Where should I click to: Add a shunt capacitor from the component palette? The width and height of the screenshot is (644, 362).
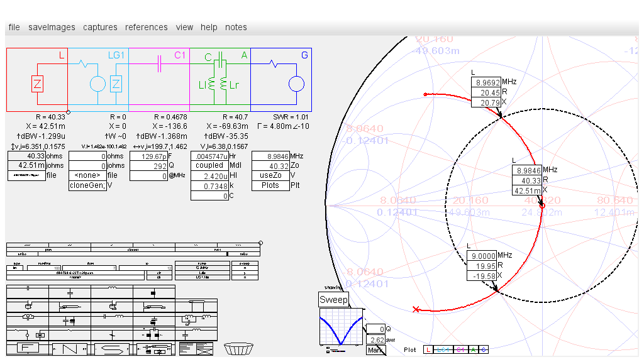[x=70, y=292]
